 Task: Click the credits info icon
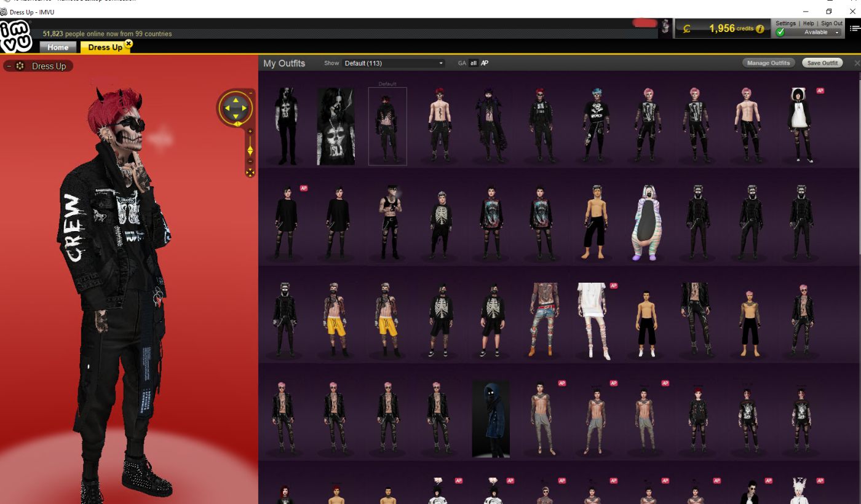[760, 29]
